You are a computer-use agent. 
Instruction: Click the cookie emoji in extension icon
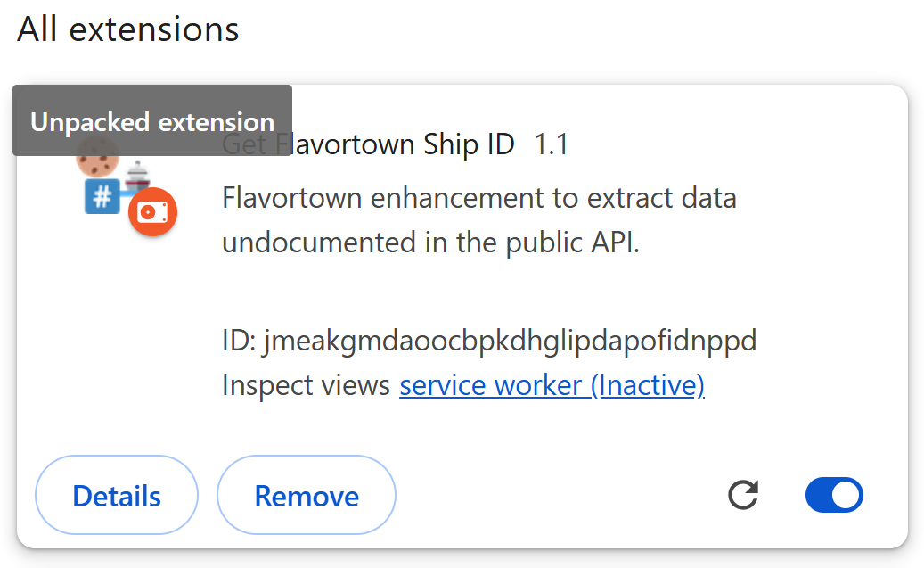tap(97, 160)
